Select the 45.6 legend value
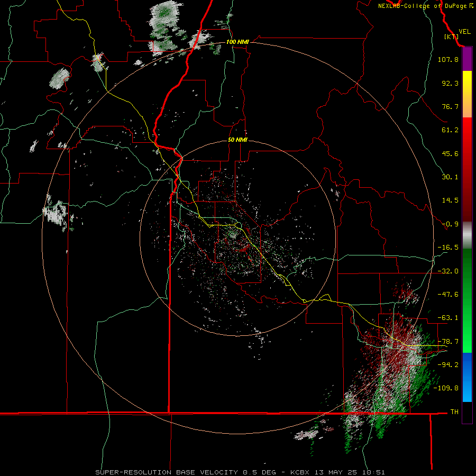The height and width of the screenshot is (476, 476). click(450, 153)
